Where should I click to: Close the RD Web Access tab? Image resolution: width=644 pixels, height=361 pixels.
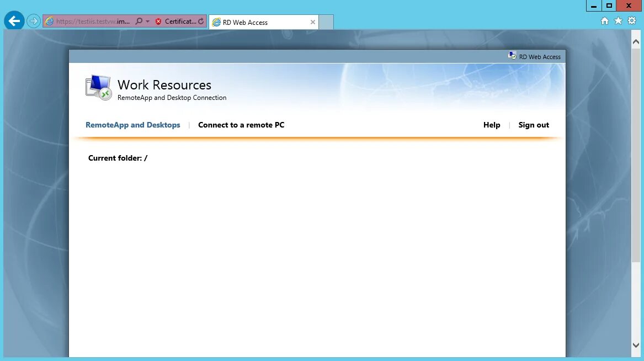312,22
